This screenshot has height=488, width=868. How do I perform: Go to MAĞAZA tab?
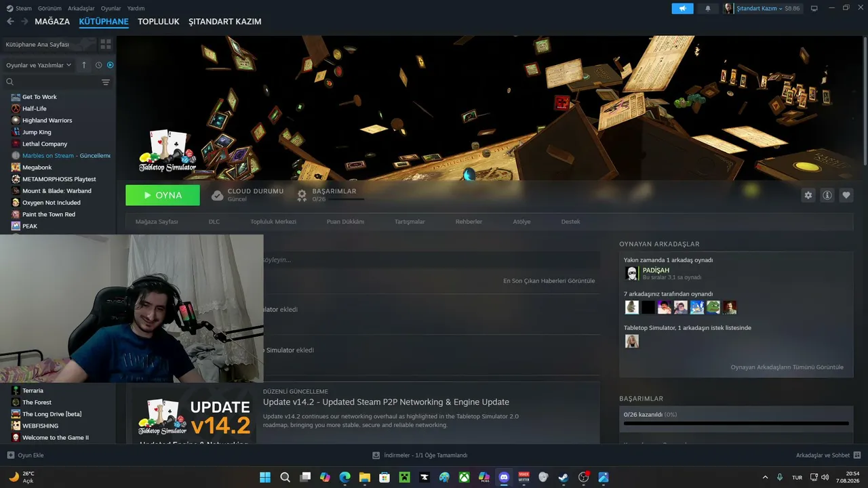coord(52,22)
